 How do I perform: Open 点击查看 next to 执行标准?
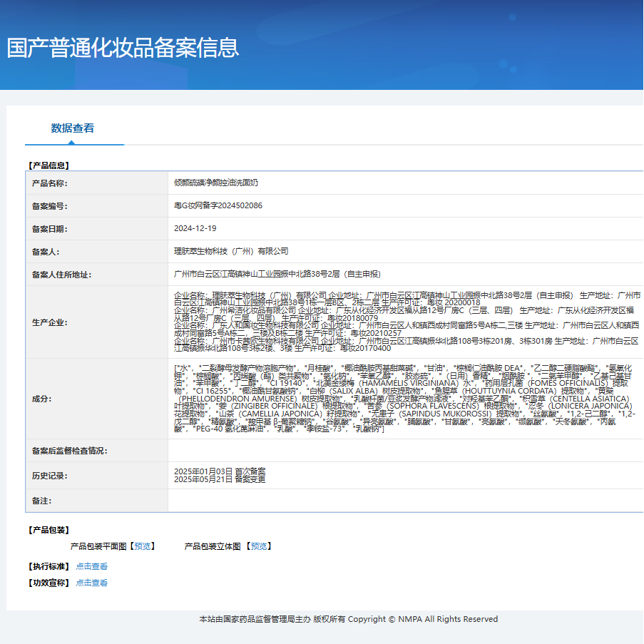click(91, 567)
